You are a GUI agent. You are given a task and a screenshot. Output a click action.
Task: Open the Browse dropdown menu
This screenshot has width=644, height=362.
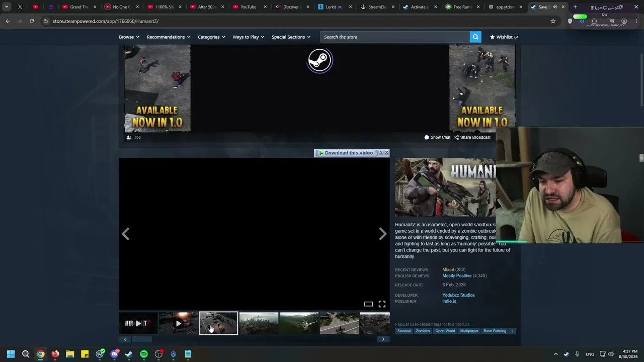[129, 37]
